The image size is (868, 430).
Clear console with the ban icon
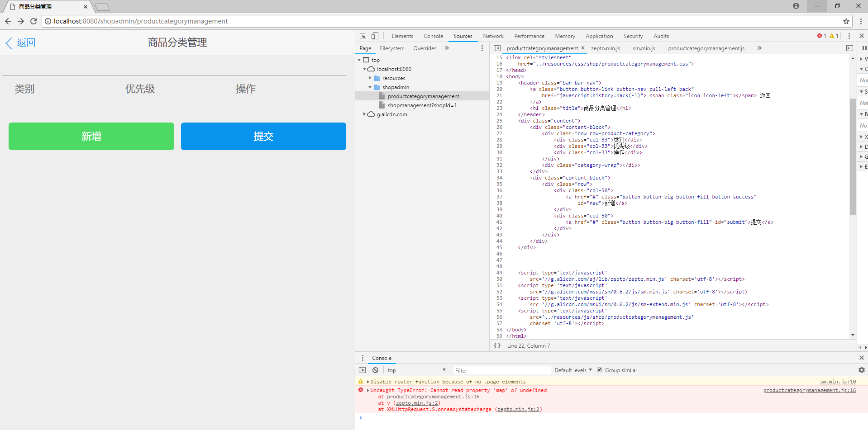point(375,370)
